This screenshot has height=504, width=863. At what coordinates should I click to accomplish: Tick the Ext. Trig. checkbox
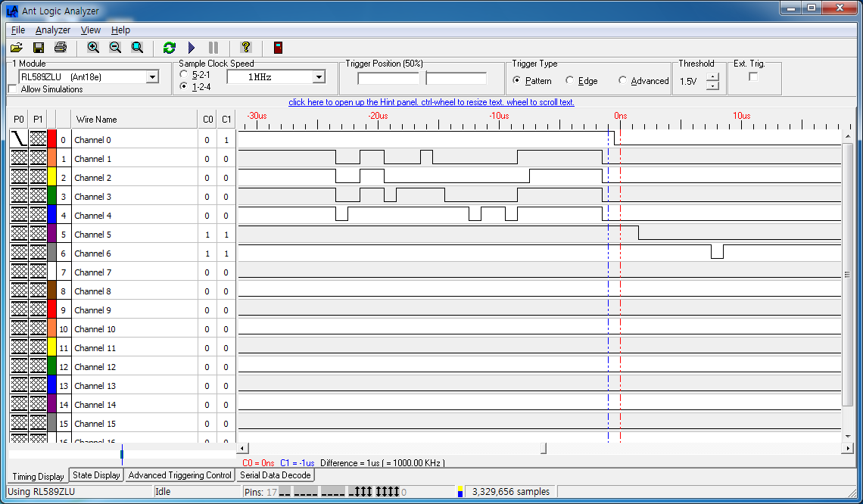753,76
